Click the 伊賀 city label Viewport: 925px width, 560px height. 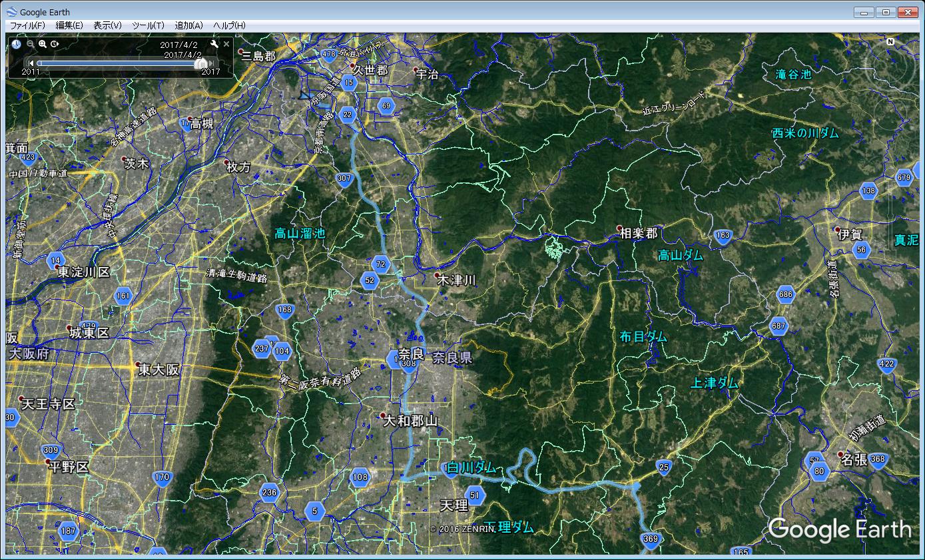point(850,233)
